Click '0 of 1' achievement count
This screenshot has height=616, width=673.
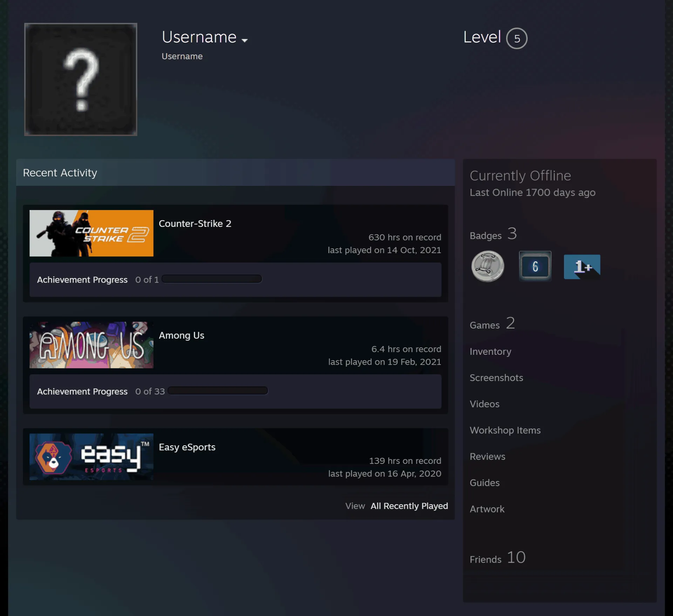point(147,280)
